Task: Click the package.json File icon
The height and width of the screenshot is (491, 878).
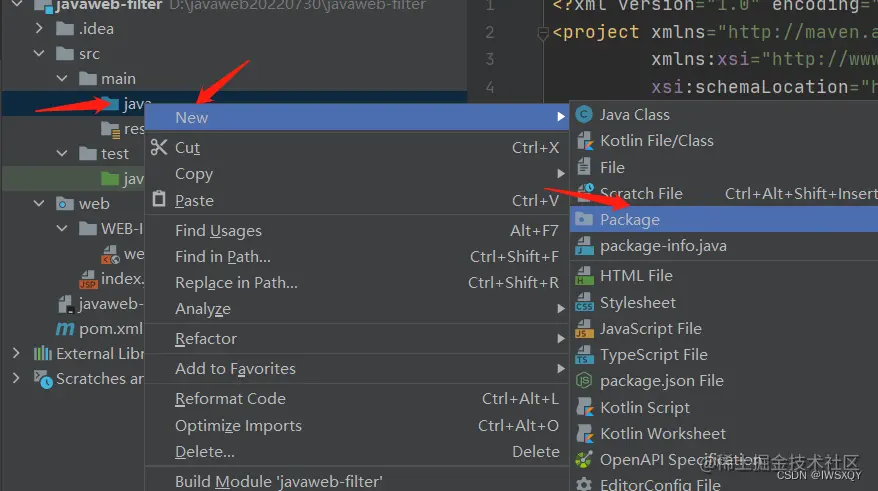Action: pyautogui.click(x=584, y=381)
